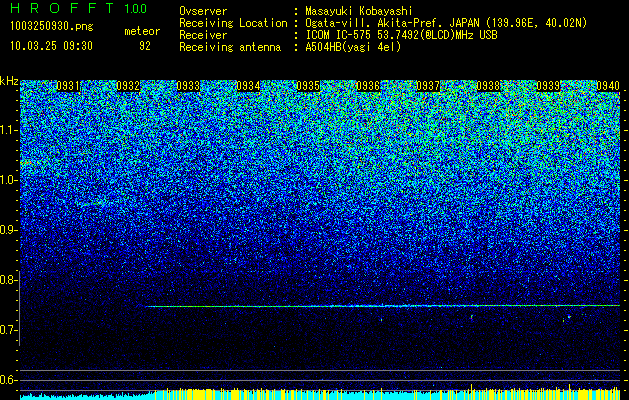
Task: Click the A504HB(yagi 4el) antenna text
Action: [x=353, y=47]
